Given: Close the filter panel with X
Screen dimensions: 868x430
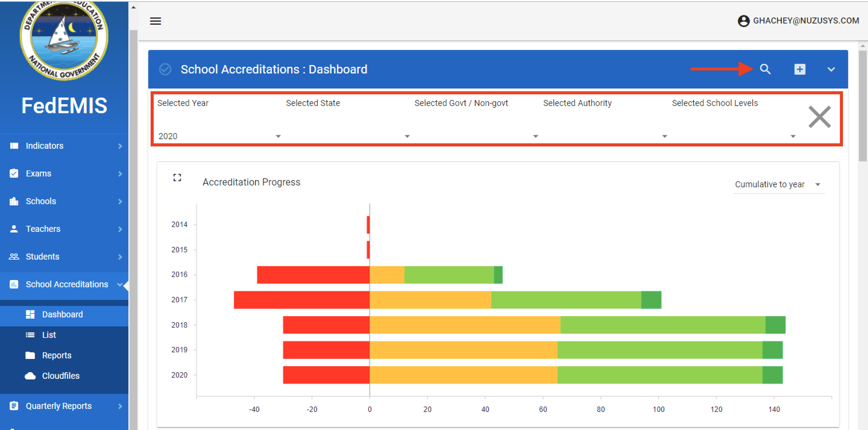Looking at the screenshot, I should coord(819,117).
